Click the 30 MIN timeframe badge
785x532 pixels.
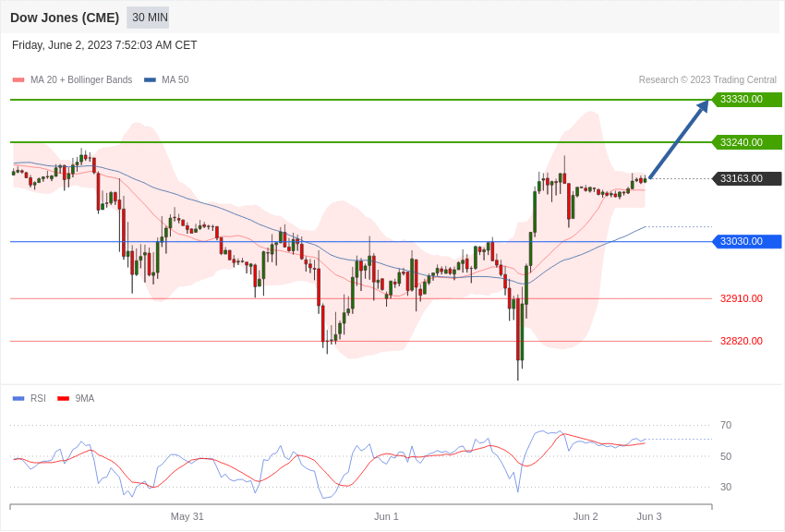[148, 18]
